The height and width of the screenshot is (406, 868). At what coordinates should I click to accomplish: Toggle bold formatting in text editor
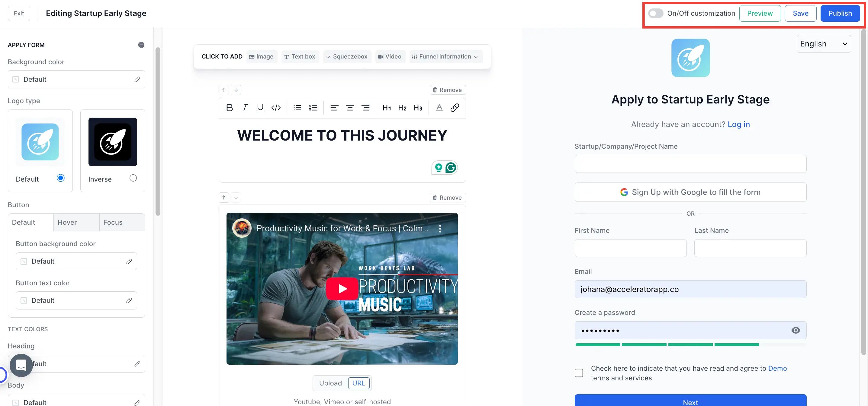point(230,108)
